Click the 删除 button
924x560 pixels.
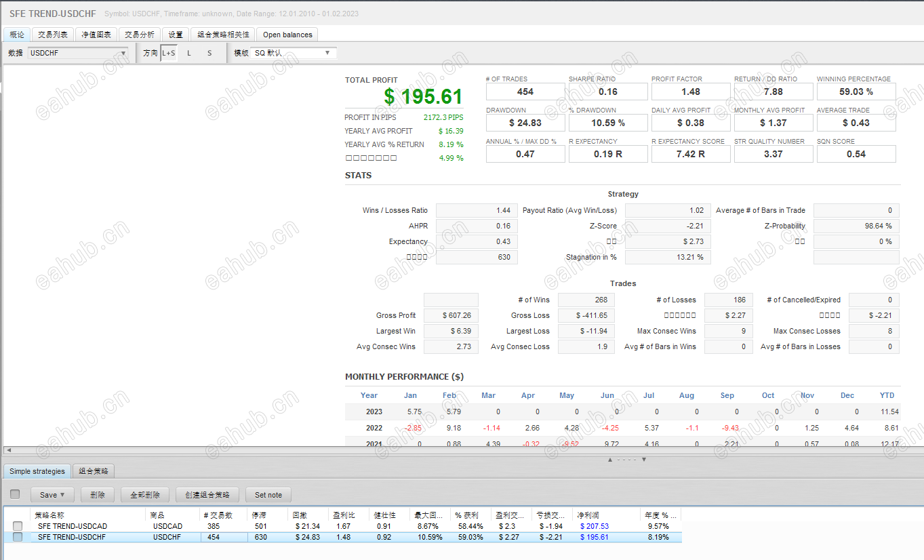98,495
